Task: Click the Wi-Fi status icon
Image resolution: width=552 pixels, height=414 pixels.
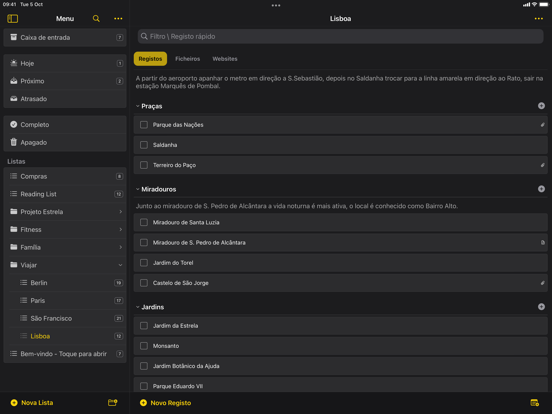Action: pyautogui.click(x=534, y=4)
